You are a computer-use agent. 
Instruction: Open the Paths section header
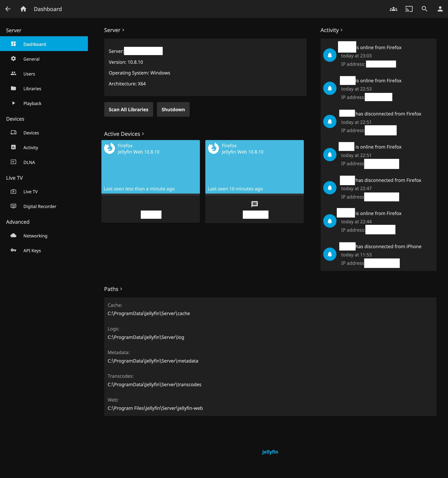(113, 289)
